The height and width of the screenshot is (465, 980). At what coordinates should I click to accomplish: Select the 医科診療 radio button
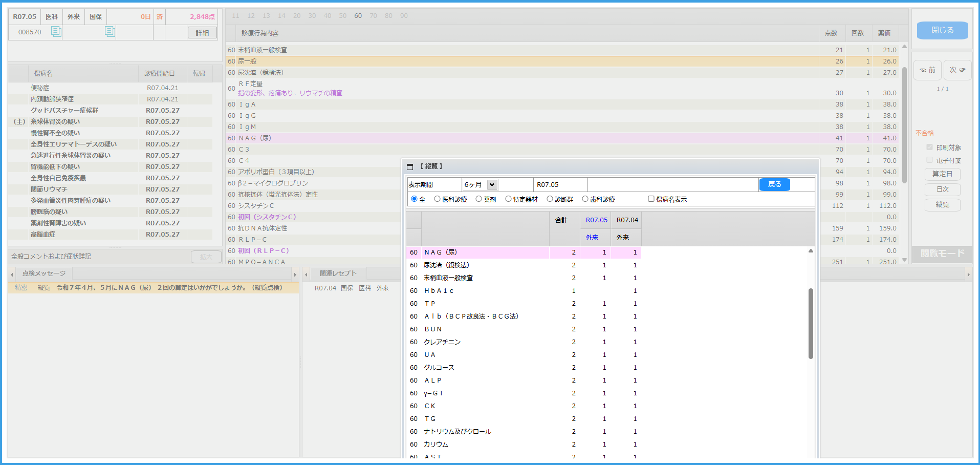(437, 199)
